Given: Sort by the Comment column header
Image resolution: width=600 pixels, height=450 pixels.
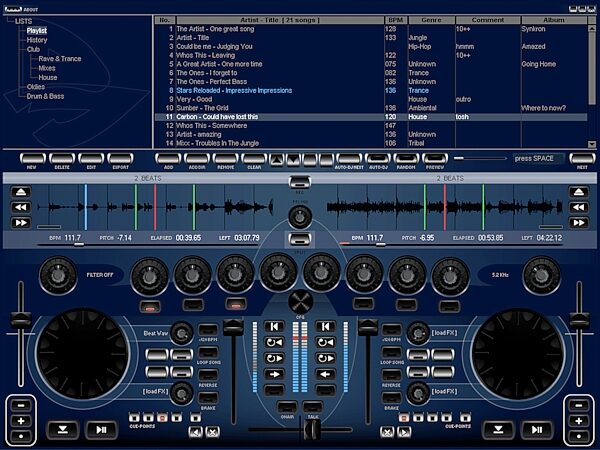Looking at the screenshot, I should [488, 20].
